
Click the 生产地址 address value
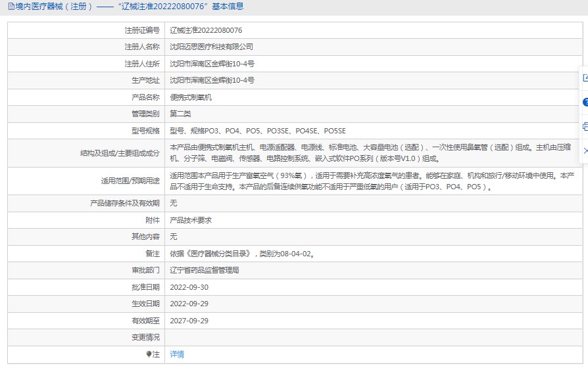point(212,80)
